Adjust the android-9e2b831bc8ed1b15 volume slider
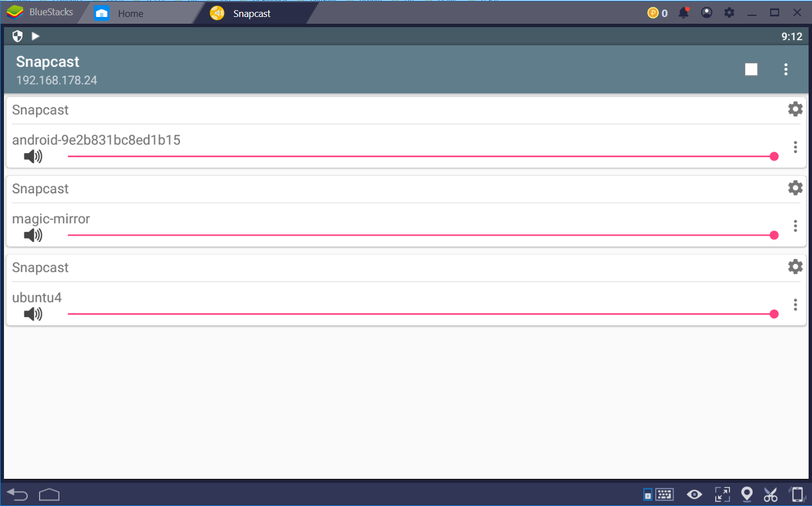Screen dimensions: 812x506 (423, 156)
